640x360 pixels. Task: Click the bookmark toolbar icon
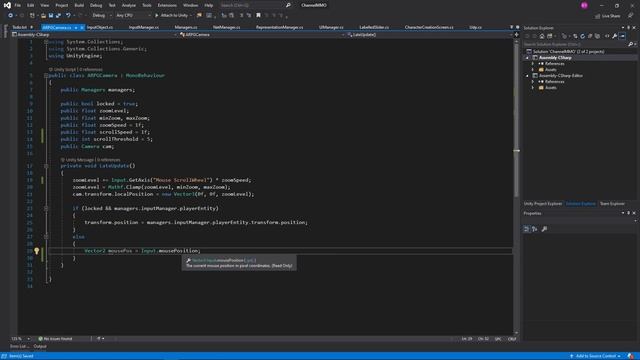point(258,16)
